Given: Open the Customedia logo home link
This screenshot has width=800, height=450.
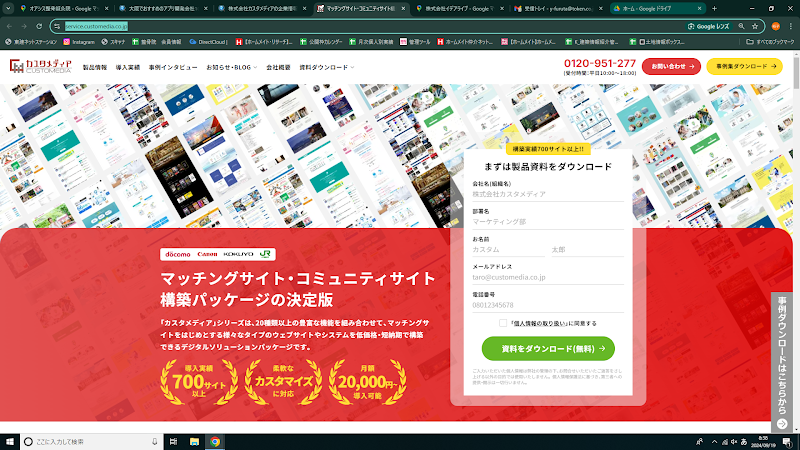Looking at the screenshot, I should [40, 66].
